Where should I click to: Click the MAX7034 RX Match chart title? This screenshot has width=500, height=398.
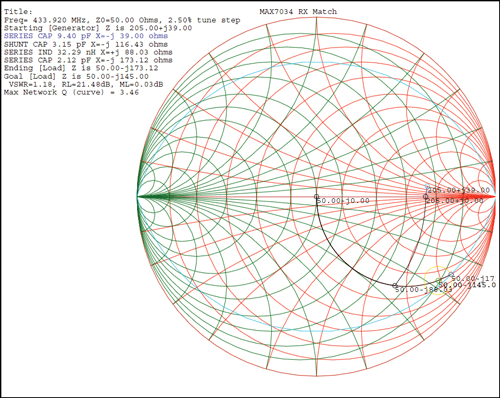pos(298,12)
